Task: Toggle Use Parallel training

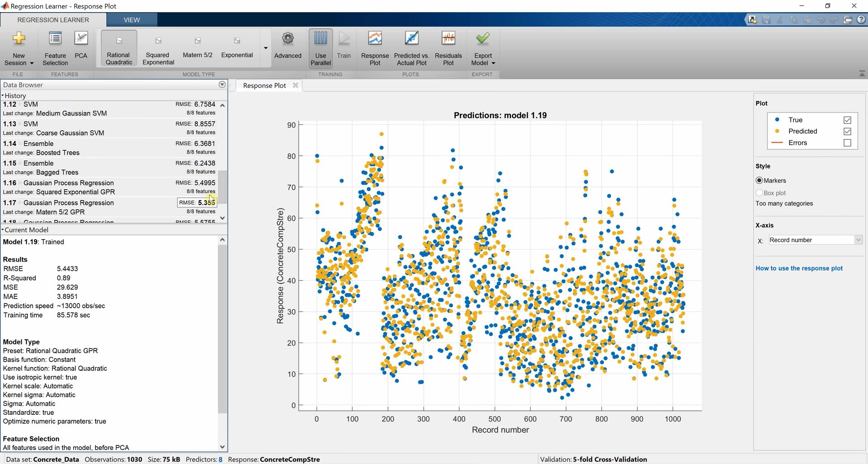Action: [x=321, y=47]
